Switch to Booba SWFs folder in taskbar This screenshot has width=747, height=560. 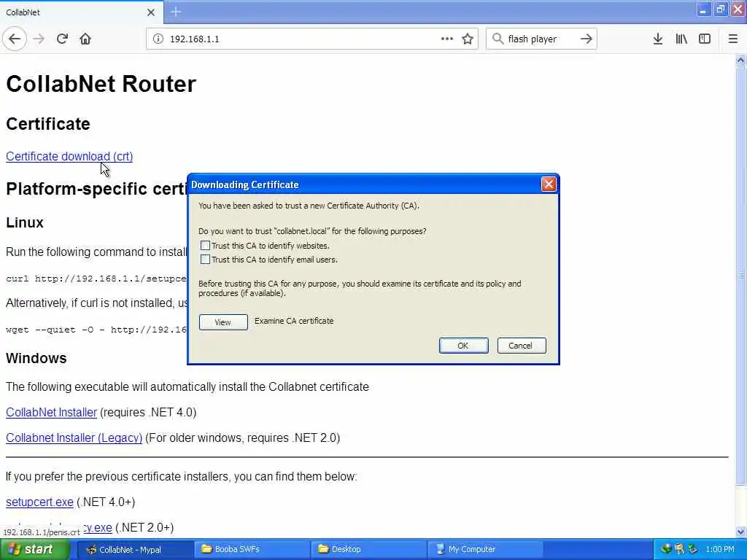click(x=252, y=549)
